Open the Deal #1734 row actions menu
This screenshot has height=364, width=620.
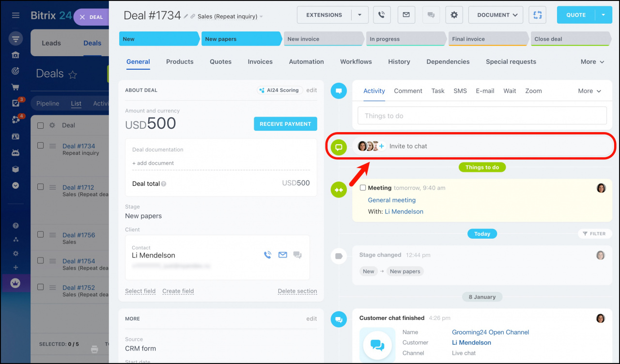tap(53, 146)
